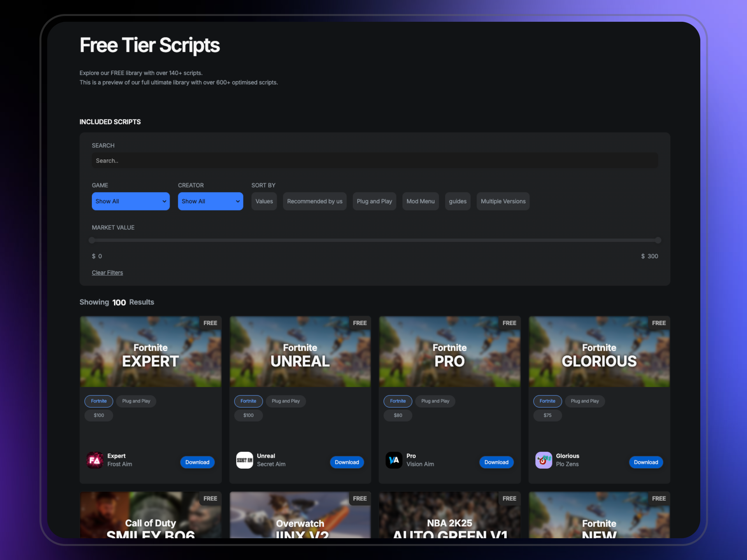Click the "Secret Aim" creator name

(271, 464)
